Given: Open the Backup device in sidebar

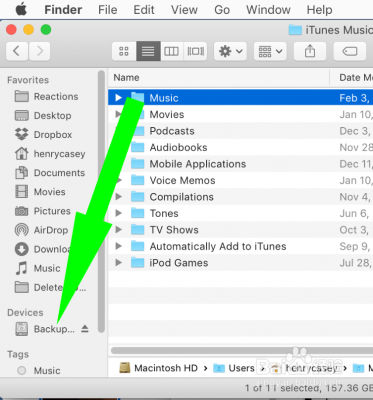Looking at the screenshot, I should [45, 329].
